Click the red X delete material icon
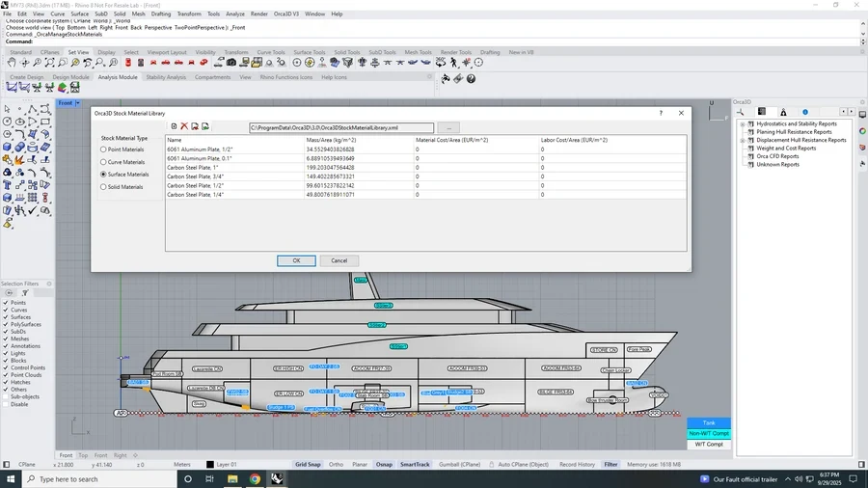This screenshot has width=868, height=488. pyautogui.click(x=184, y=126)
